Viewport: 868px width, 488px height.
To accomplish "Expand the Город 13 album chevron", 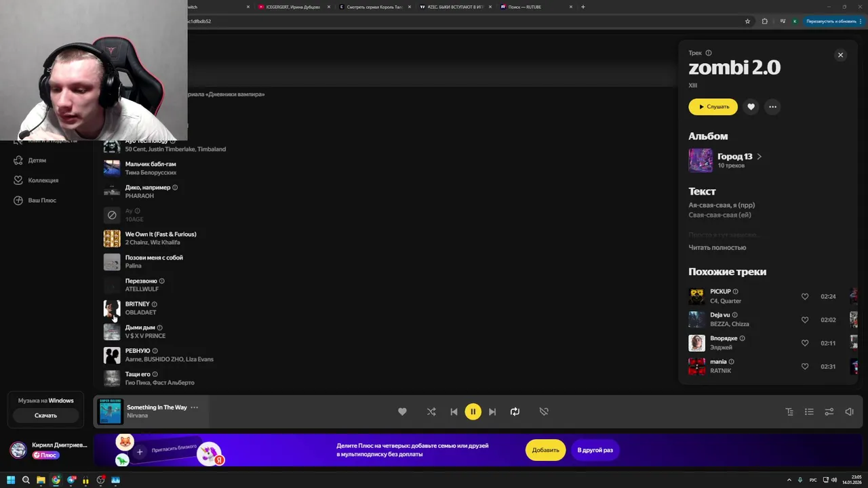I will (x=759, y=157).
